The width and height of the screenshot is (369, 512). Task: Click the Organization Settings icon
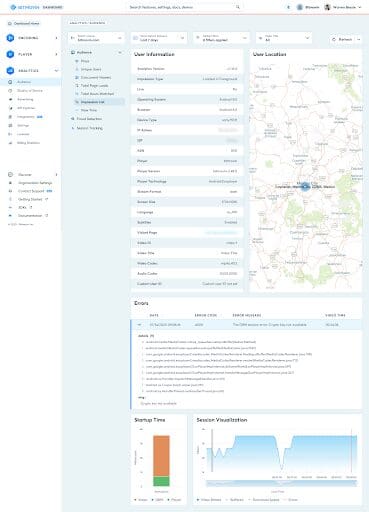click(x=10, y=183)
